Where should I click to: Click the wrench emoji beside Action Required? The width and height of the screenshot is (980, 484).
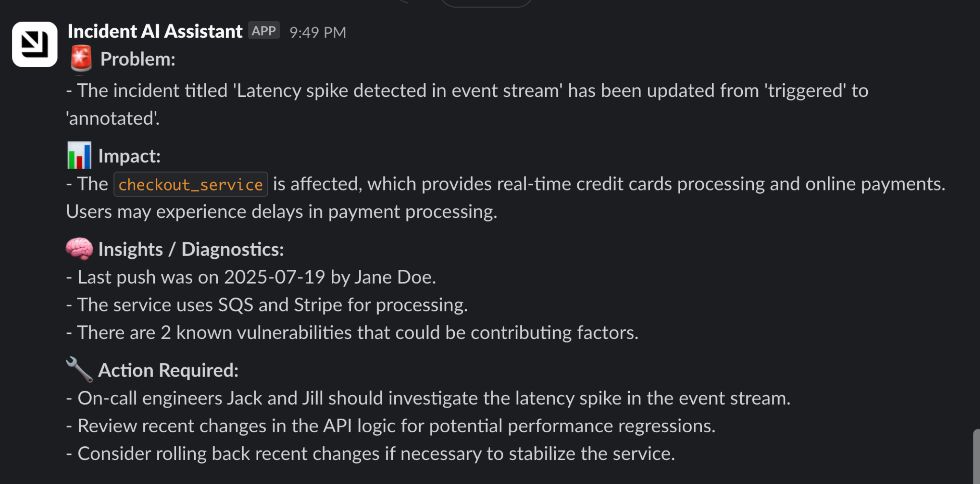[79, 369]
